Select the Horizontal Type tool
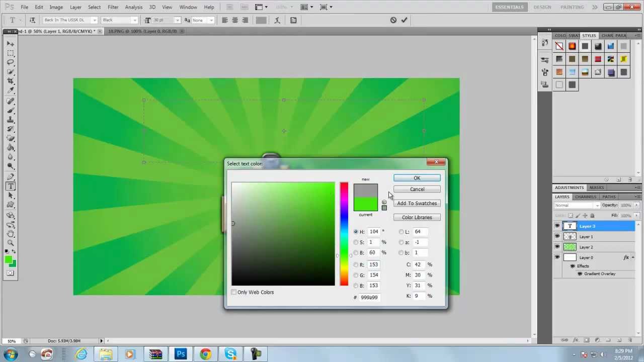The height and width of the screenshot is (362, 644). coord(11,186)
